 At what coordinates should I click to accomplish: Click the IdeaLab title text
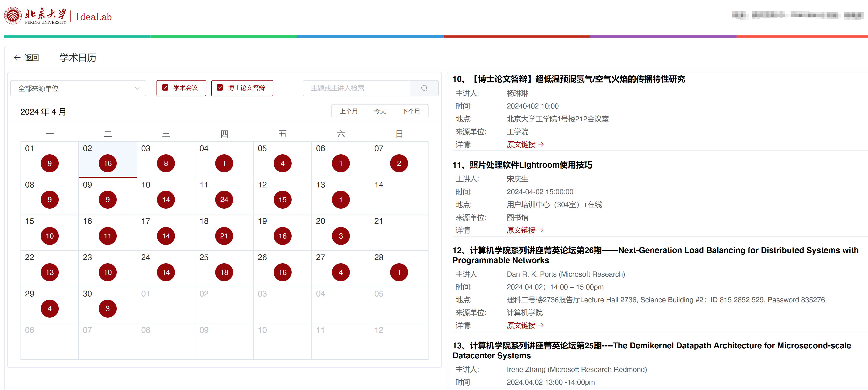coord(93,17)
